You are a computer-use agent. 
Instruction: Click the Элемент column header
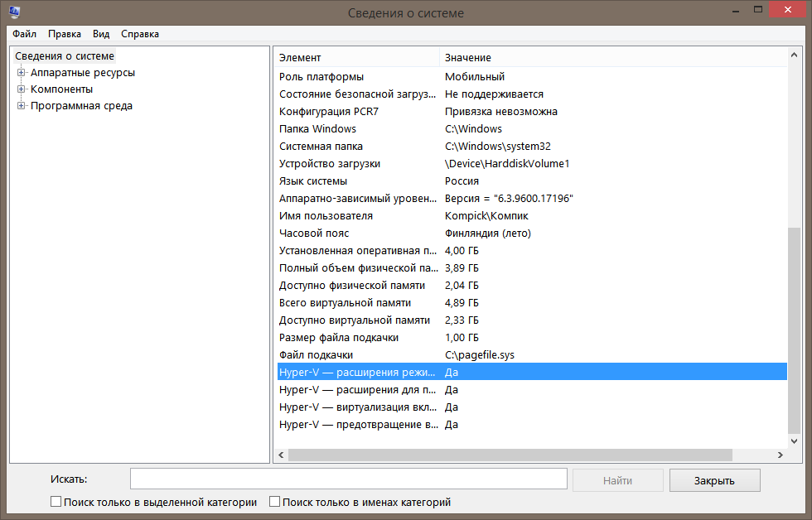(x=356, y=57)
